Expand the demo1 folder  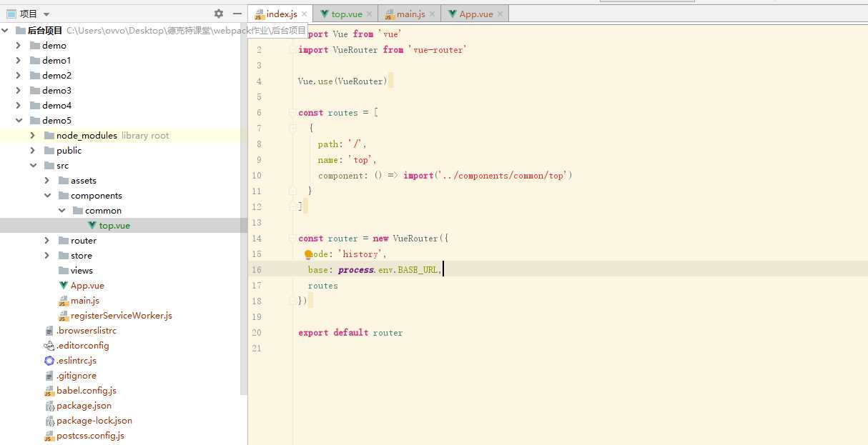(19, 61)
